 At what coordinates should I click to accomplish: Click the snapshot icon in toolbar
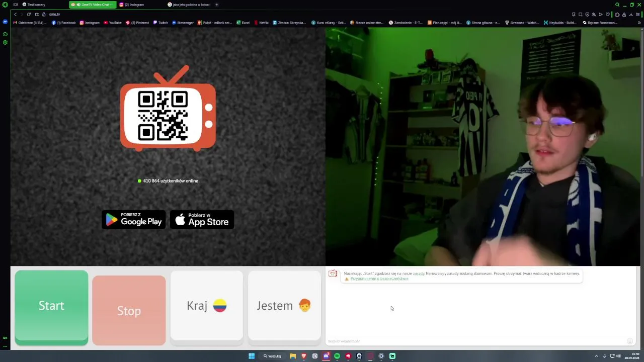[x=580, y=15]
